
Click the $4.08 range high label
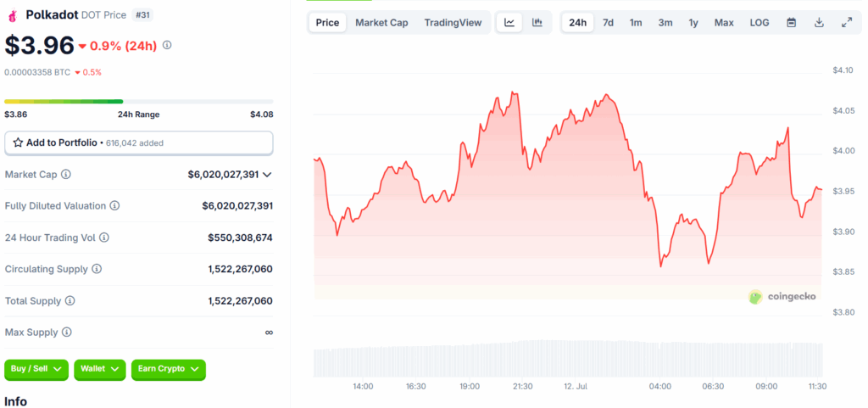tap(262, 115)
